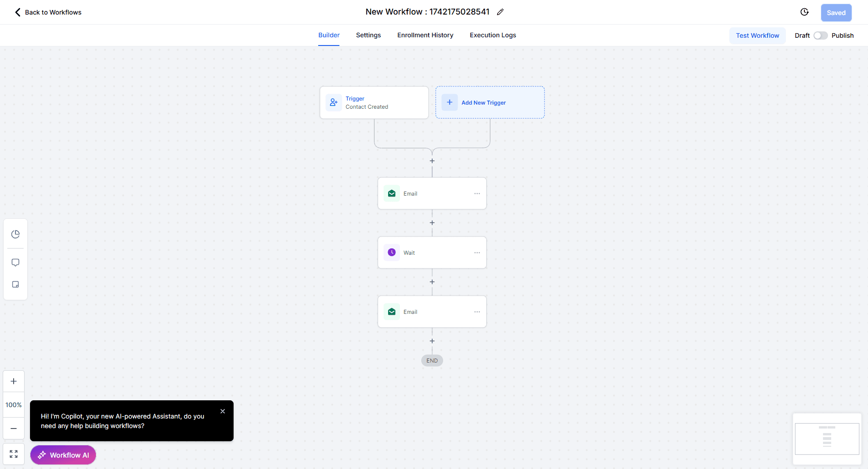The height and width of the screenshot is (469, 868).
Task: Toggle the Draft/Publish switch
Action: click(821, 35)
